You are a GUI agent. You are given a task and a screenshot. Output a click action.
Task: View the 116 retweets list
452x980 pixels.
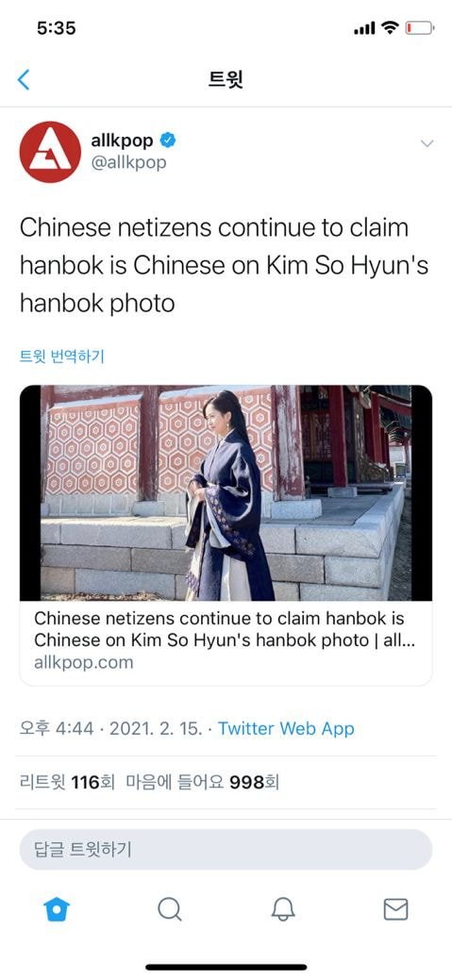pos(67,783)
